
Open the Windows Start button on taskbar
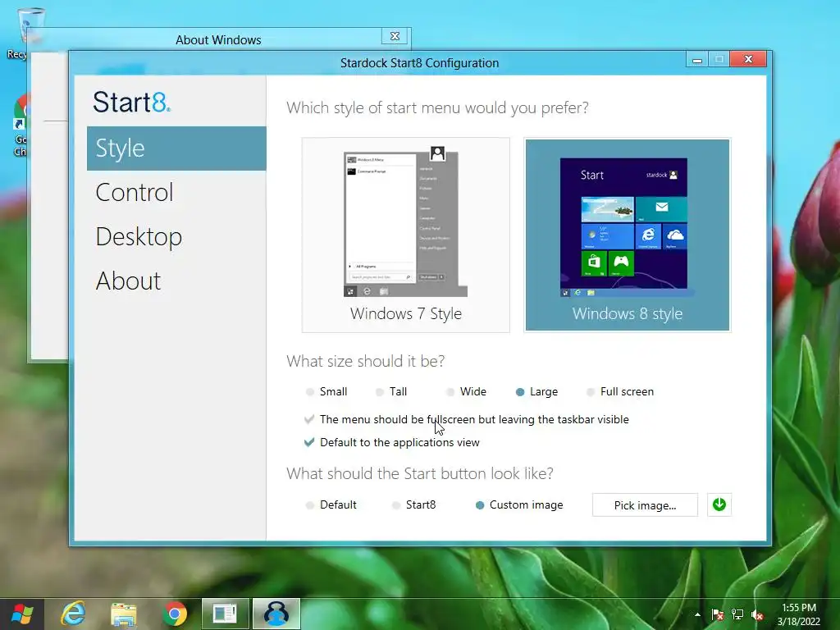tap(22, 614)
